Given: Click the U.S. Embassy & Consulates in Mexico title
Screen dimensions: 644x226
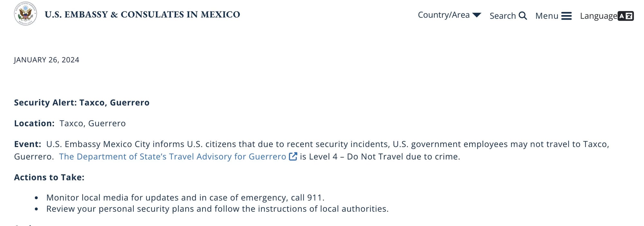Looking at the screenshot, I should [x=143, y=14].
